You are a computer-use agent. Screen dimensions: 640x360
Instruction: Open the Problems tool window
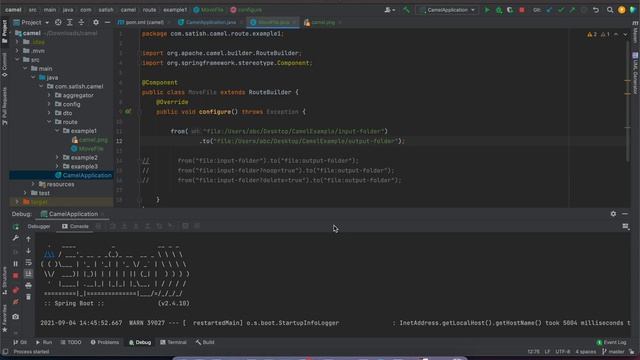click(x=105, y=342)
